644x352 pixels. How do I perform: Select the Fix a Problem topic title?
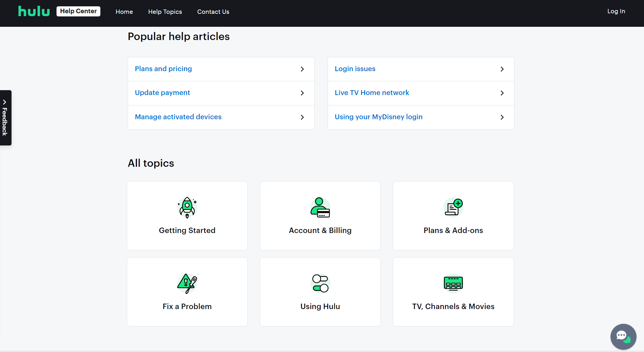[x=187, y=306]
